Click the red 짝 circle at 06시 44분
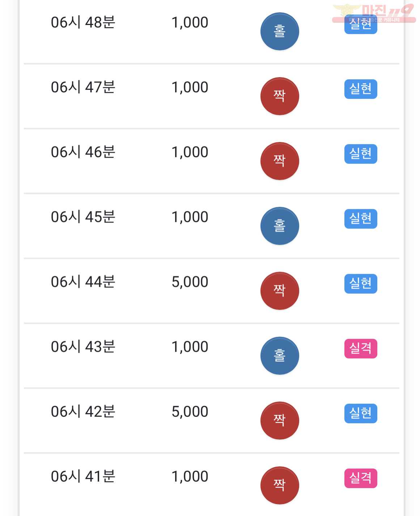The width and height of the screenshot is (420, 516). pos(280,291)
